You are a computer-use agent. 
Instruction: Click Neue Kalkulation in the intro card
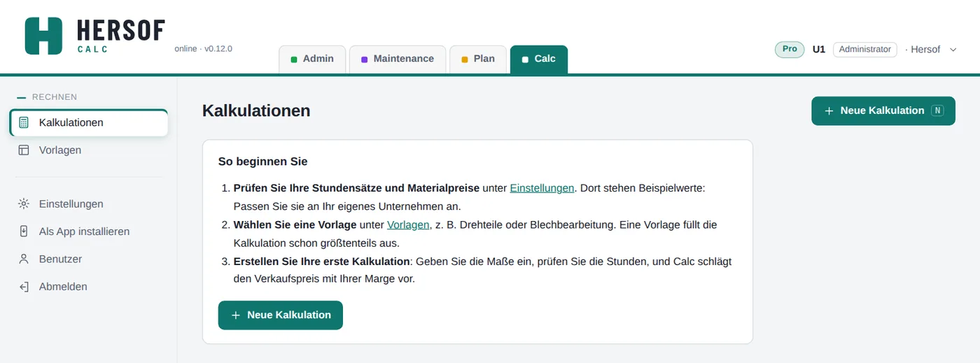[281, 315]
